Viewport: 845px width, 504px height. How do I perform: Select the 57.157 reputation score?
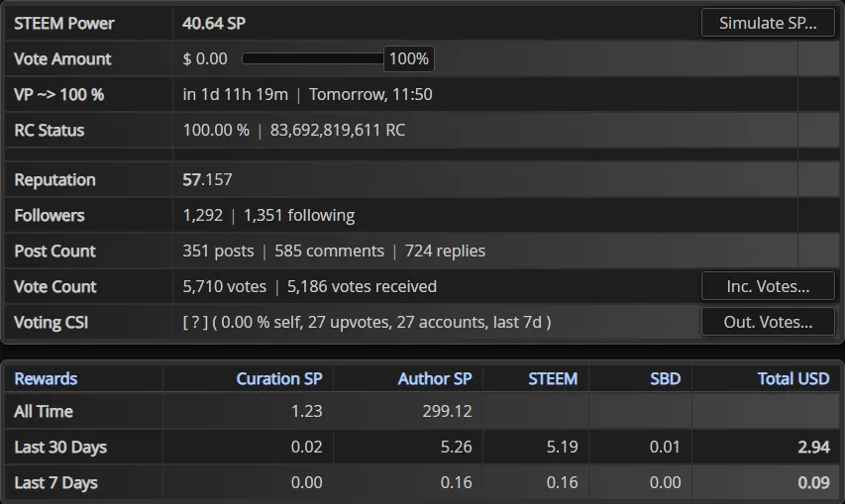pos(207,179)
